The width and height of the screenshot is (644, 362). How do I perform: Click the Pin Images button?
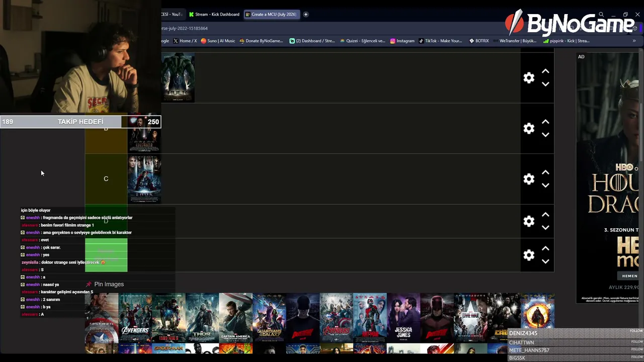(105, 284)
